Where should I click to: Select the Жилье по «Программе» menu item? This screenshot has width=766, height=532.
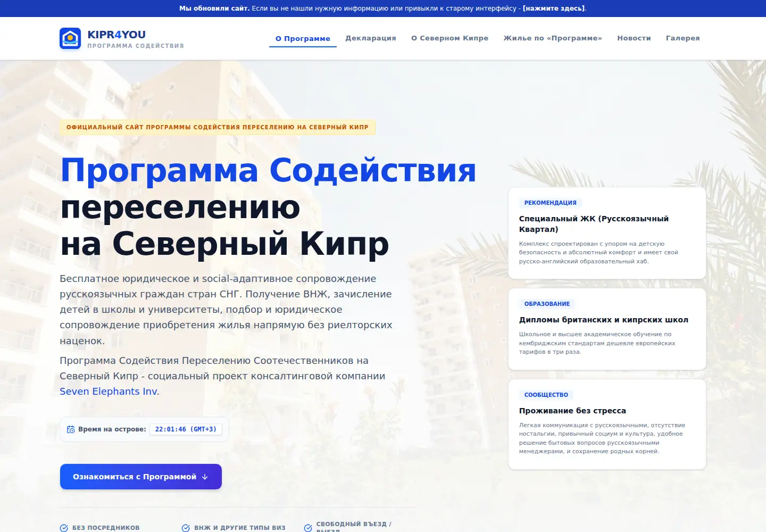click(x=553, y=38)
